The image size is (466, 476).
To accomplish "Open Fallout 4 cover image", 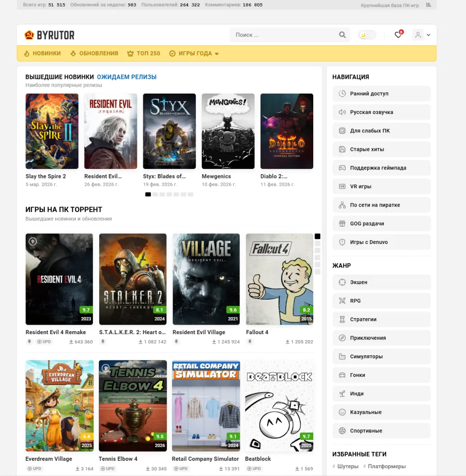I will (280, 279).
